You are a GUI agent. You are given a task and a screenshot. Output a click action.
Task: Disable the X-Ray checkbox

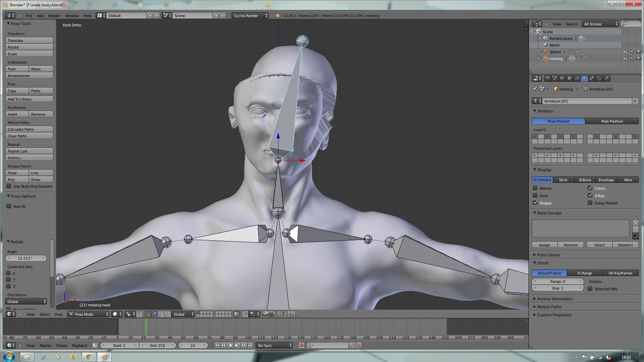click(590, 195)
